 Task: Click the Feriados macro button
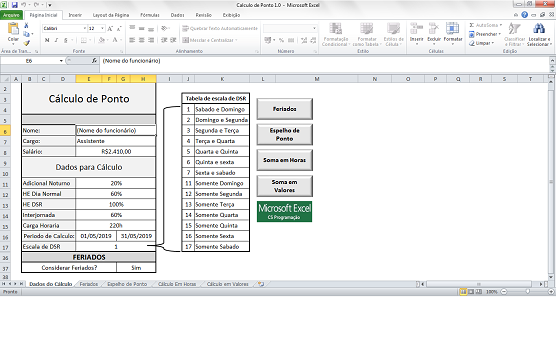click(x=284, y=109)
